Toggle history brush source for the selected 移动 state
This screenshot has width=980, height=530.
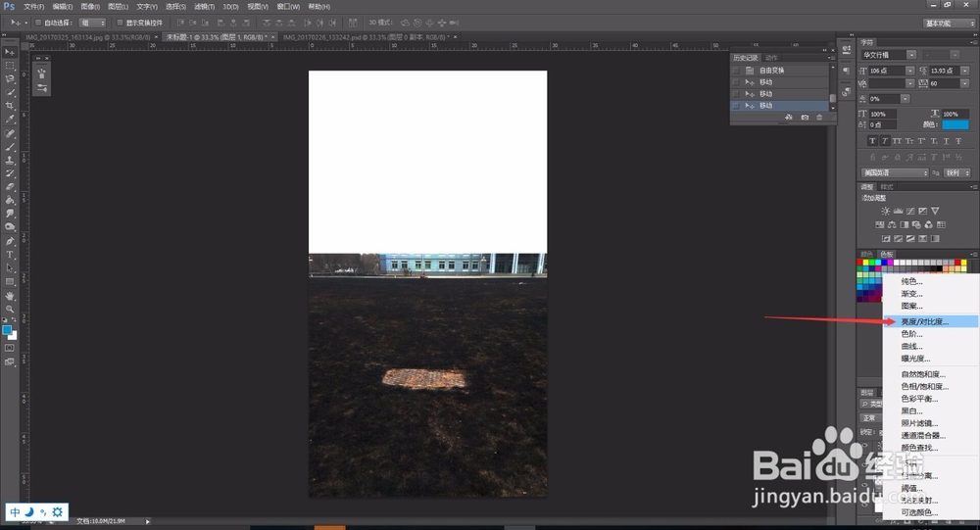(736, 106)
